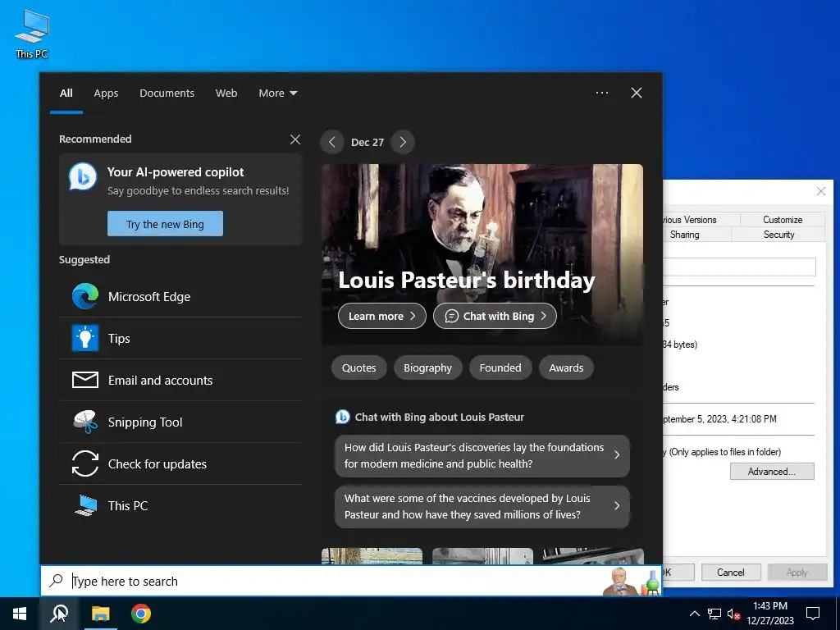Open Microsoft Edge from suggestions

point(180,297)
